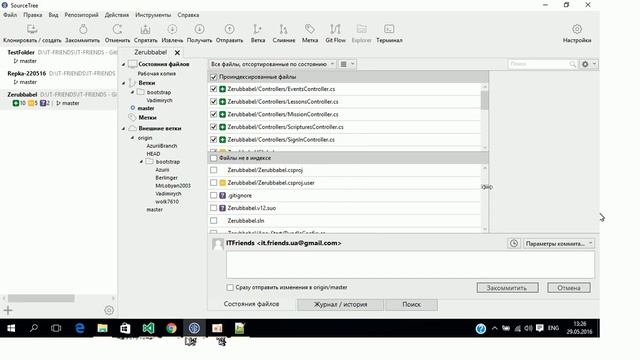Image resolution: width=640 pixels, height=360 pixels.
Task: Open the Git Flow toolbar icon
Action: tap(336, 29)
